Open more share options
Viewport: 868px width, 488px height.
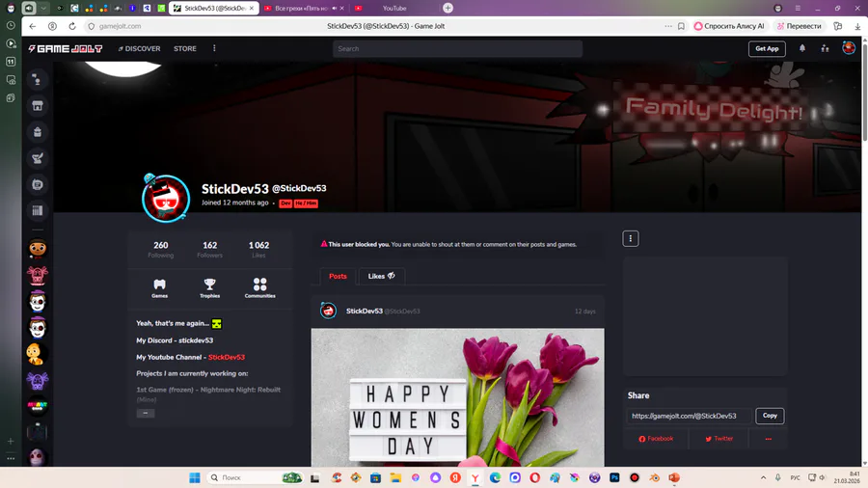768,439
